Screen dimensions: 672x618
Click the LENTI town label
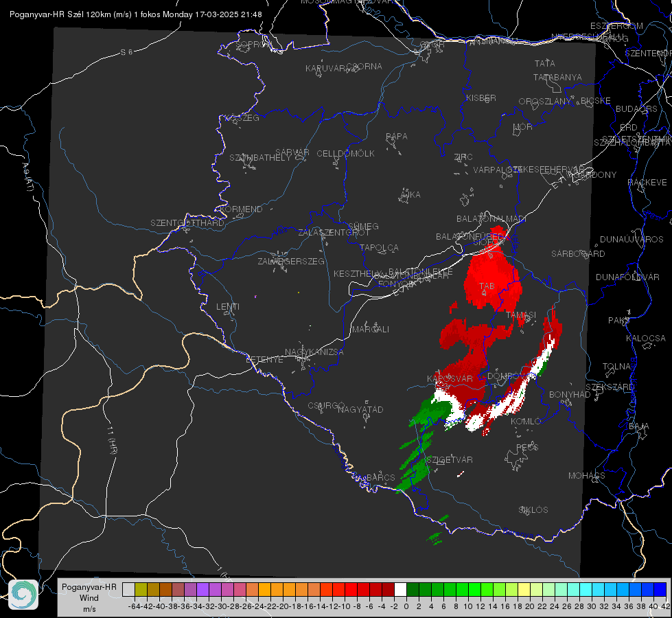tap(228, 307)
